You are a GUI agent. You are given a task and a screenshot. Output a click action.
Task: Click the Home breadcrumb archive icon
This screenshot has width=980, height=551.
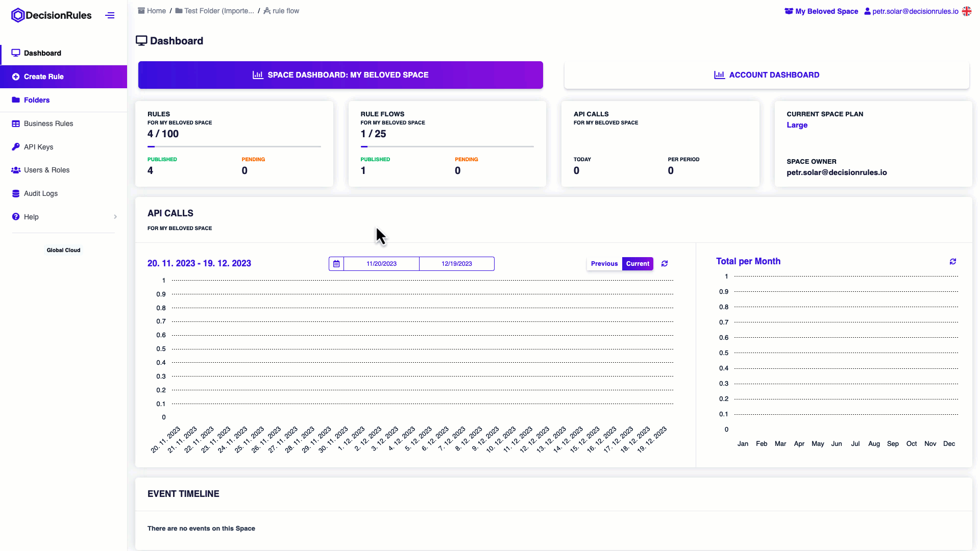141,11
